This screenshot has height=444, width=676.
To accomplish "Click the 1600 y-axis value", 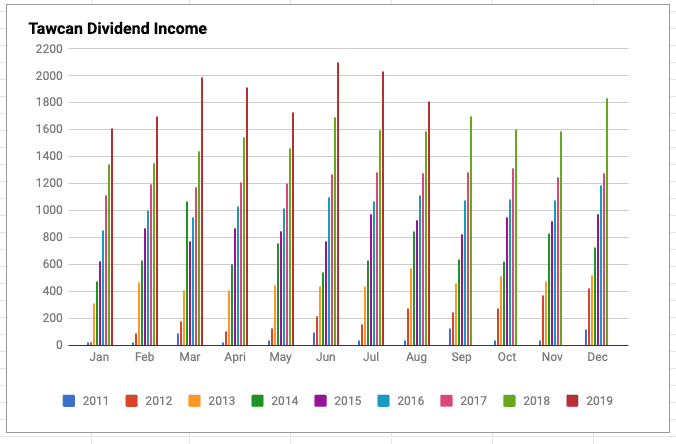I will tap(49, 129).
